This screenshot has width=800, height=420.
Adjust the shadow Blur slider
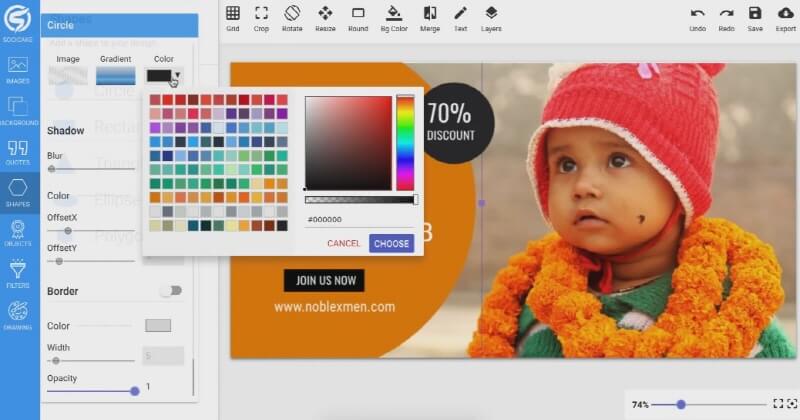(91, 169)
